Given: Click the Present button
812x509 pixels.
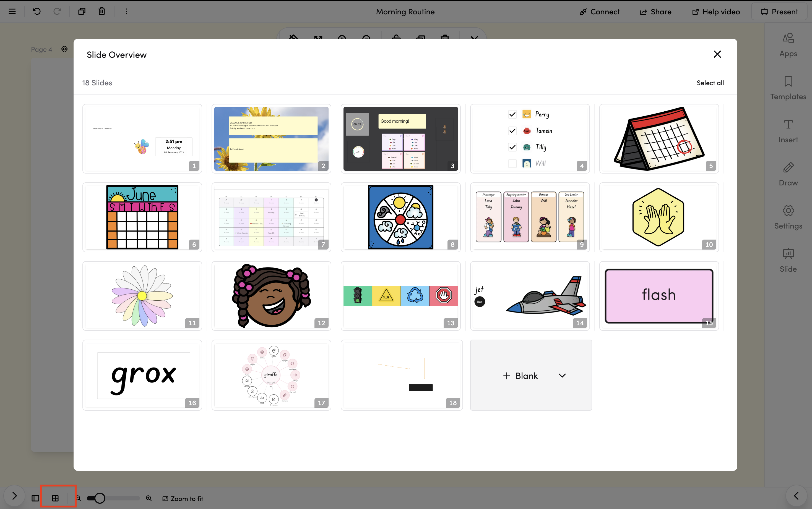Looking at the screenshot, I should tap(779, 12).
